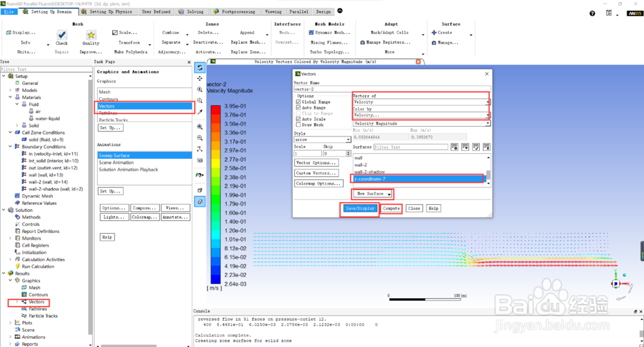644x347 pixels.
Task: Switch to the Solving tab
Action: pos(191,12)
